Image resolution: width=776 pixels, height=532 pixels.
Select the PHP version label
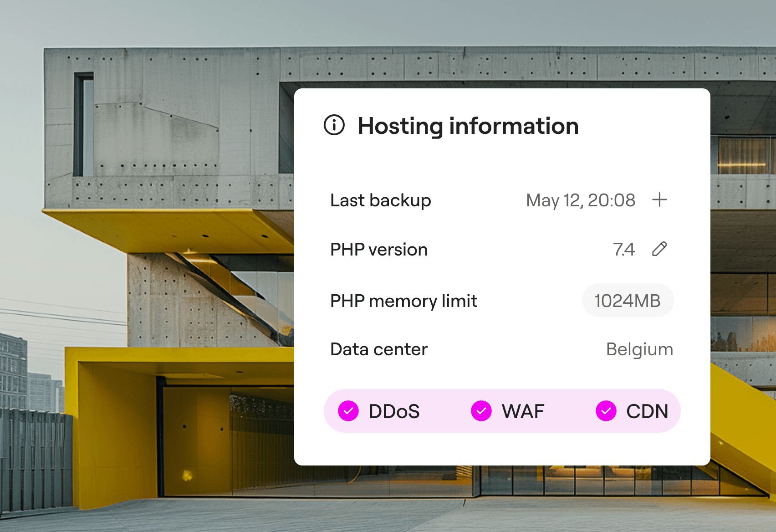[379, 250]
